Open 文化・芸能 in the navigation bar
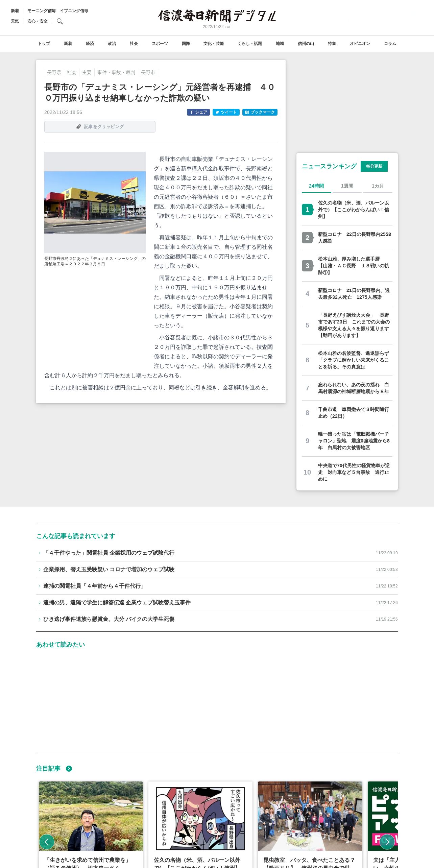Image resolution: width=434 pixels, height=868 pixels. click(x=214, y=44)
